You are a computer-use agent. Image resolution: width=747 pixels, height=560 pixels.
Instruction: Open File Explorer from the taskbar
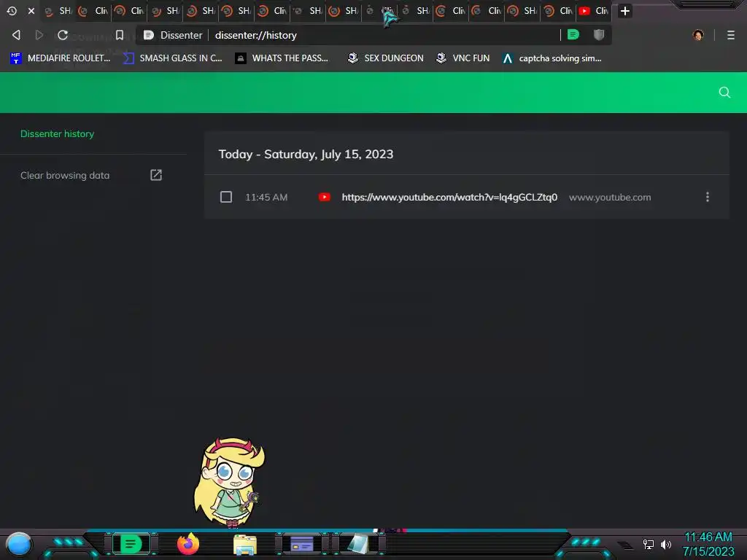pos(245,545)
